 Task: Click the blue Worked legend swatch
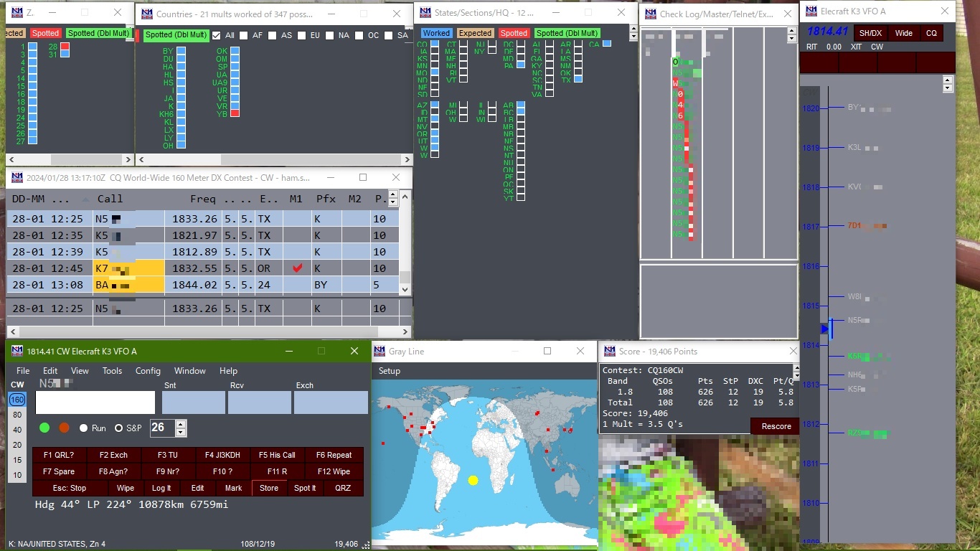tap(435, 33)
